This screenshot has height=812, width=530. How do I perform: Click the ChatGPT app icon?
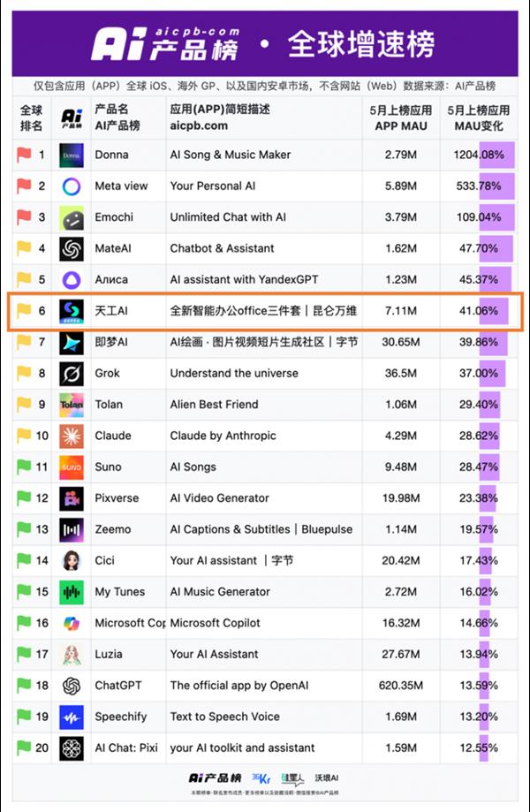point(72,686)
